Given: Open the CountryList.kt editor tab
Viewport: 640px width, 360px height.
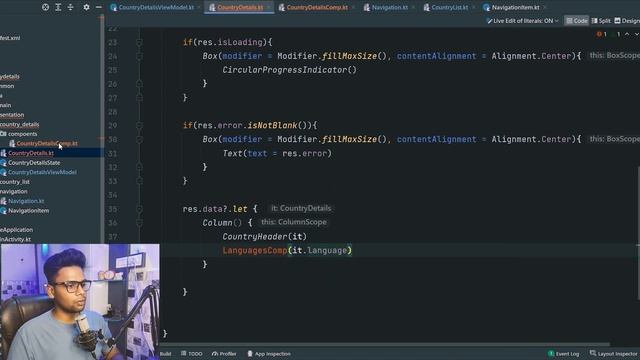Looking at the screenshot, I should 449,7.
